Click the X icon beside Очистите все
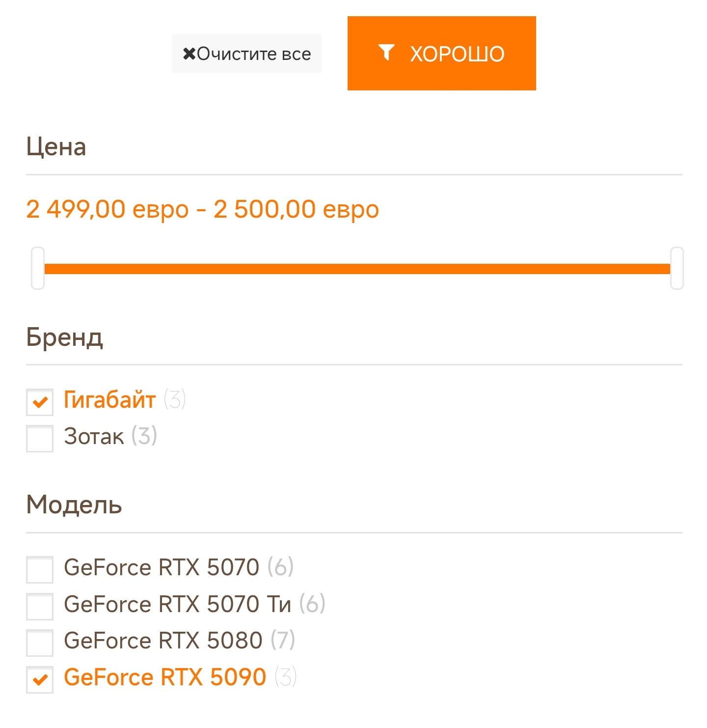This screenshot has width=707, height=728. pos(189,54)
